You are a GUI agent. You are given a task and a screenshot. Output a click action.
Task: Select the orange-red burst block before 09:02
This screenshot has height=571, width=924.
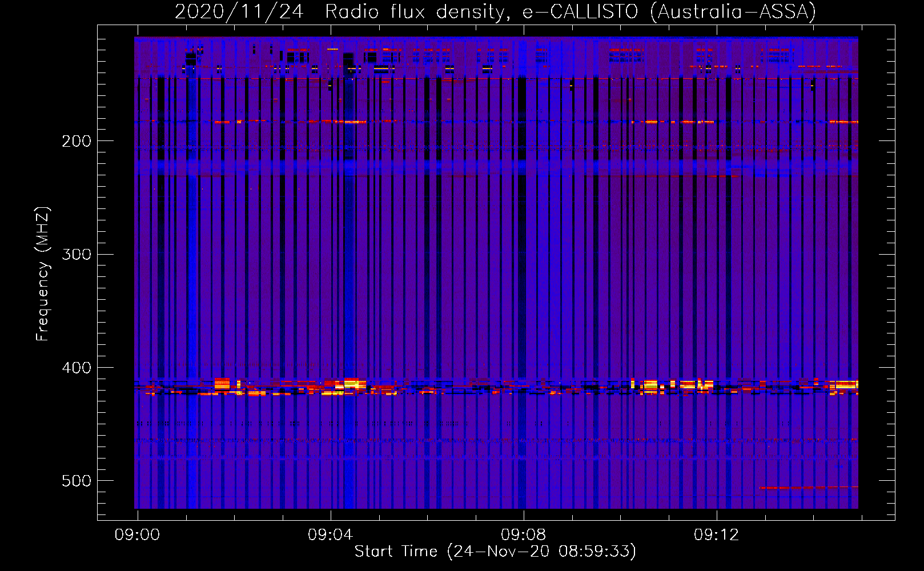(x=222, y=383)
